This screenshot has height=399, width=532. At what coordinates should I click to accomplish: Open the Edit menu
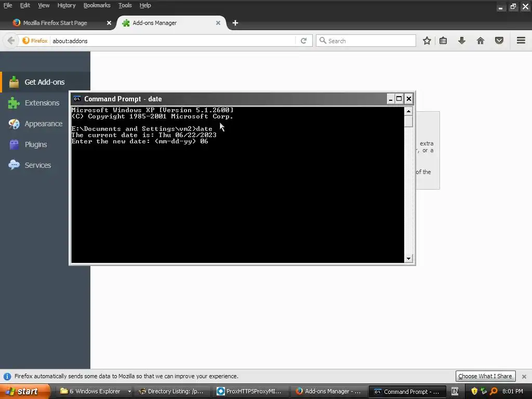tap(25, 5)
